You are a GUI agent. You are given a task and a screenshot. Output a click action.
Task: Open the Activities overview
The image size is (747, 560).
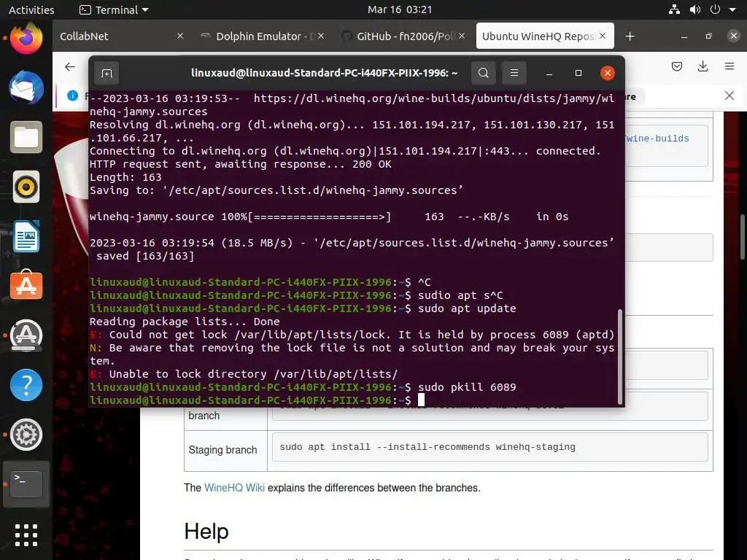(31, 9)
